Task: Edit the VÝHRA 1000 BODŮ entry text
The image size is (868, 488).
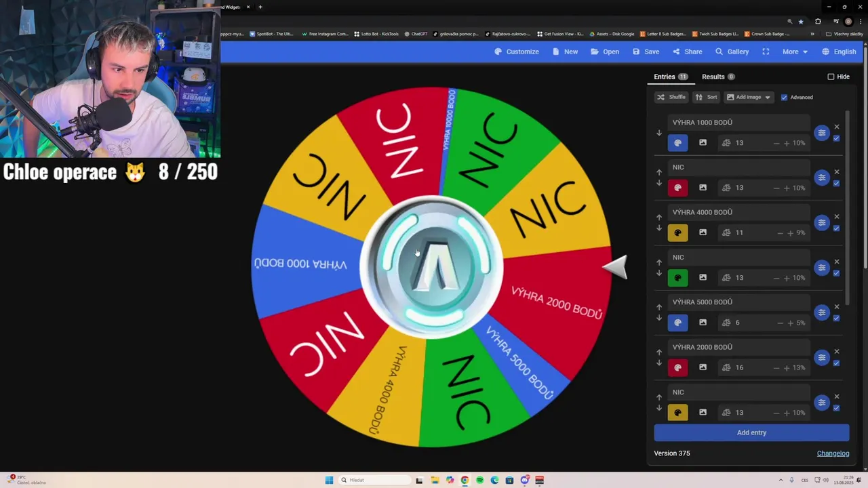Action: [738, 123]
